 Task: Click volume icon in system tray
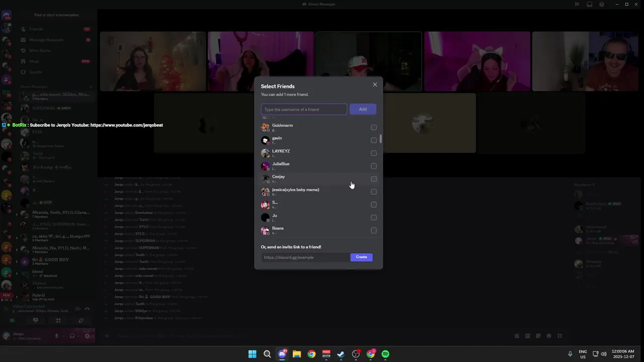(604, 354)
